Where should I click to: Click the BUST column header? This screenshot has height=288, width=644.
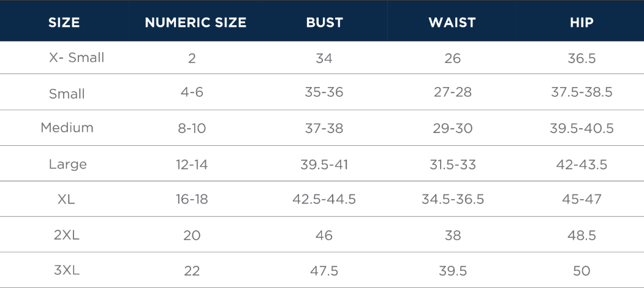325,22
